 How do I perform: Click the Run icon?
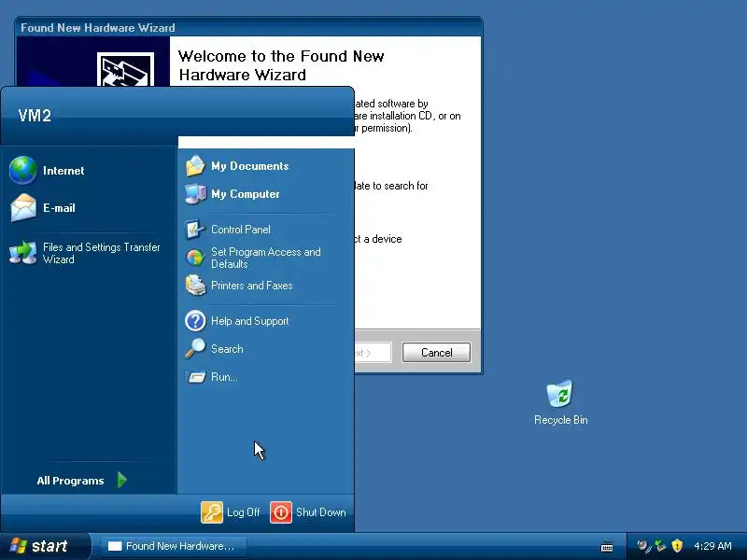click(x=195, y=377)
